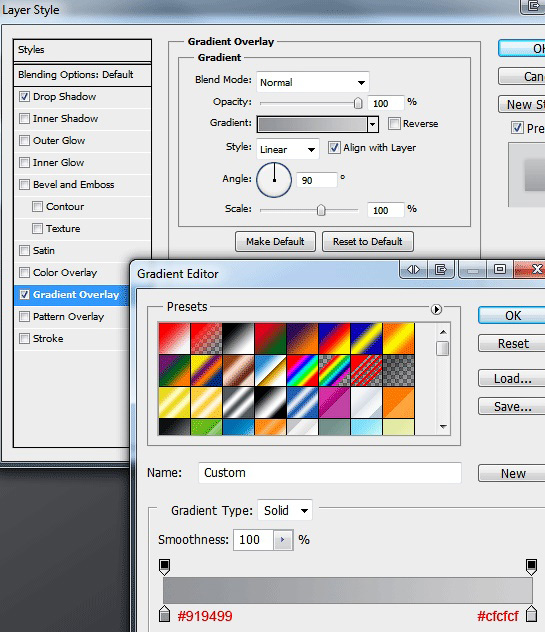Enable the Reverse checkbox

(x=394, y=123)
